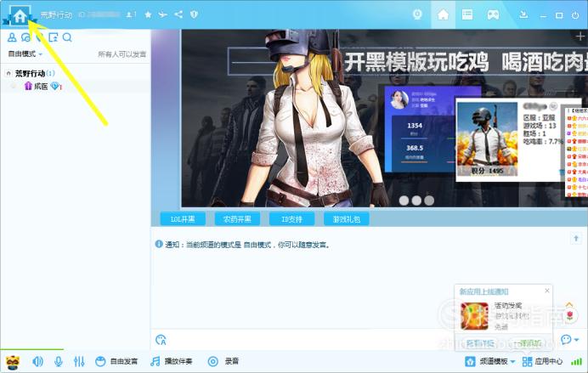Screen dimensions: 588x373
Task: Click the plus icon on banner corner
Action: (x=580, y=37)
